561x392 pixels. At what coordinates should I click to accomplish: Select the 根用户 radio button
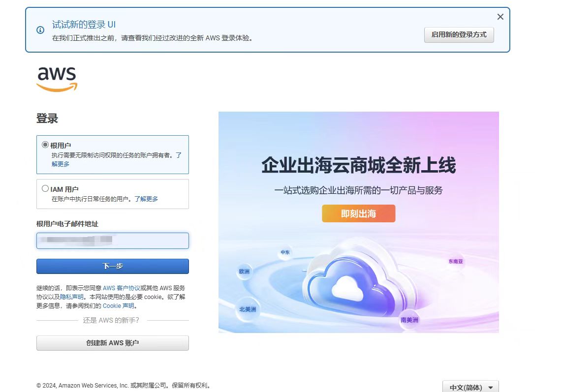45,145
